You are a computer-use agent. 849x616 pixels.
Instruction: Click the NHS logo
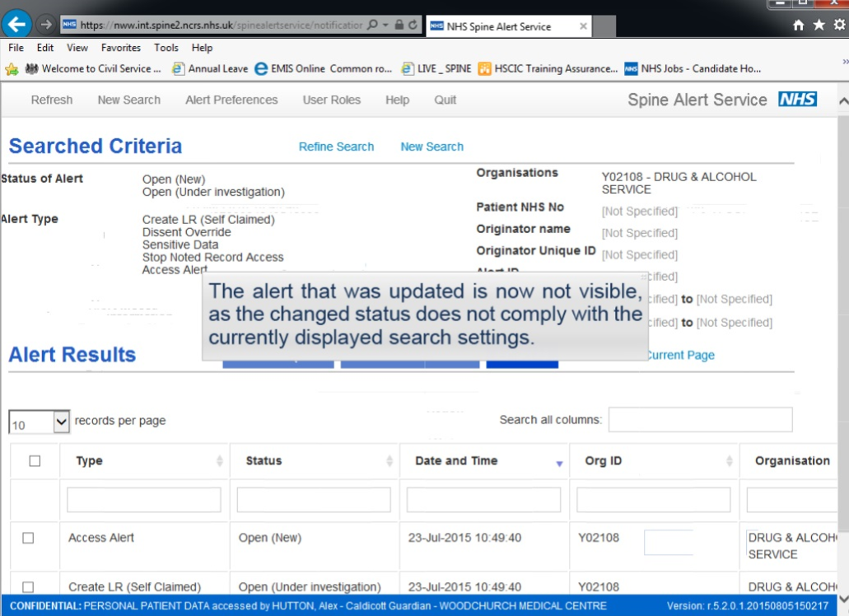pyautogui.click(x=797, y=99)
